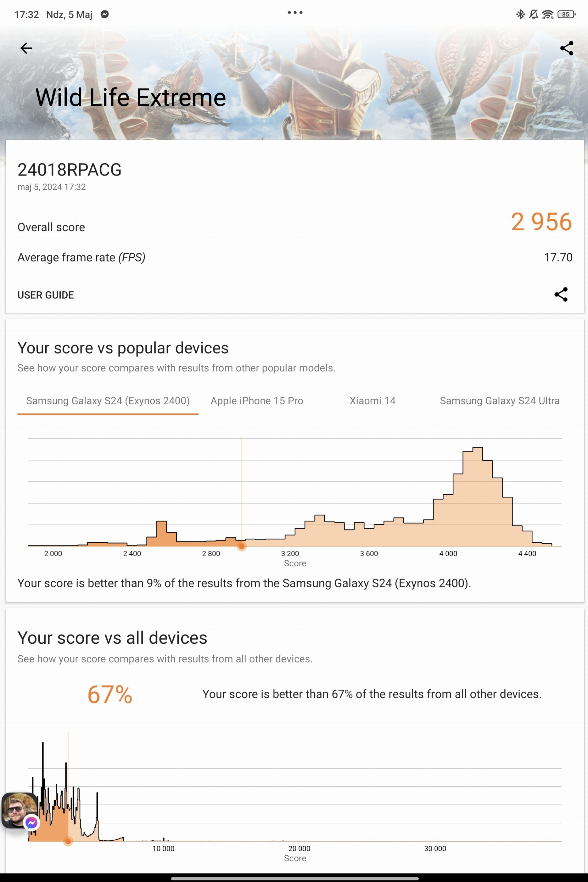Select the Samsung Galaxy S24 (Exynos 2400) tab

point(107,401)
